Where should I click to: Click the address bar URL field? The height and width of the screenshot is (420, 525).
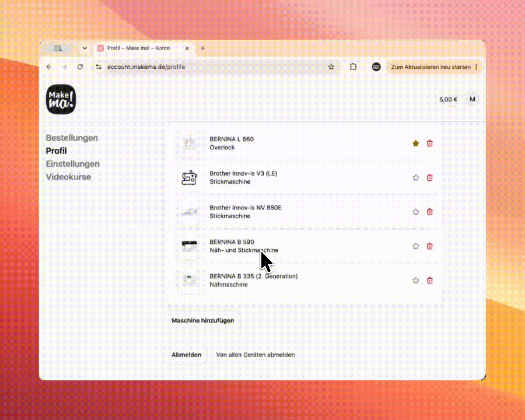(x=216, y=67)
